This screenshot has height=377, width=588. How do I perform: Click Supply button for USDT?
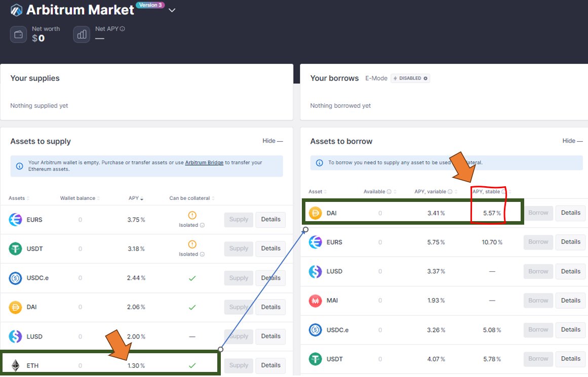(239, 249)
